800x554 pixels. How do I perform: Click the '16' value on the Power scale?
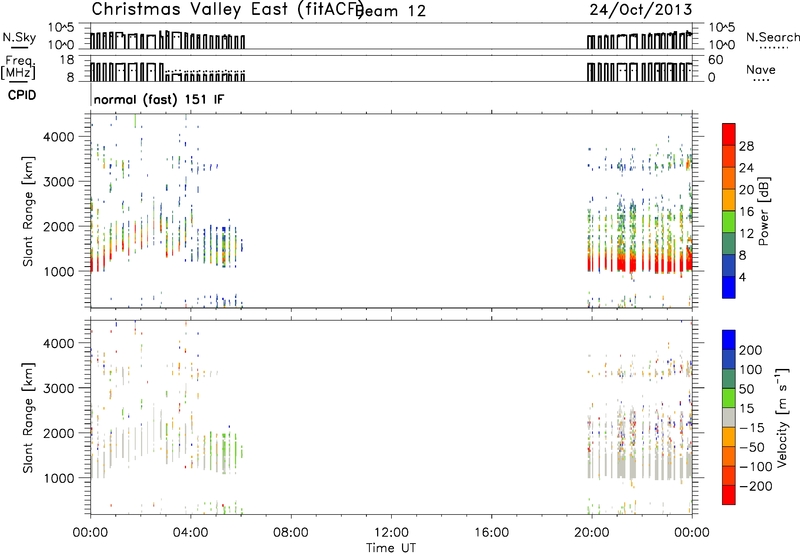tap(746, 212)
